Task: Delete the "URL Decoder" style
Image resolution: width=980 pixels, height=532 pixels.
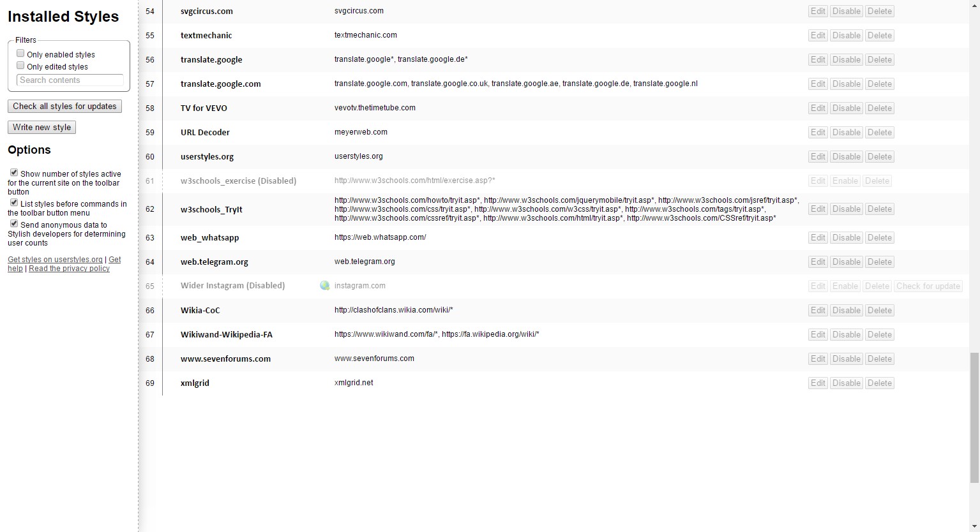Action: tap(879, 132)
